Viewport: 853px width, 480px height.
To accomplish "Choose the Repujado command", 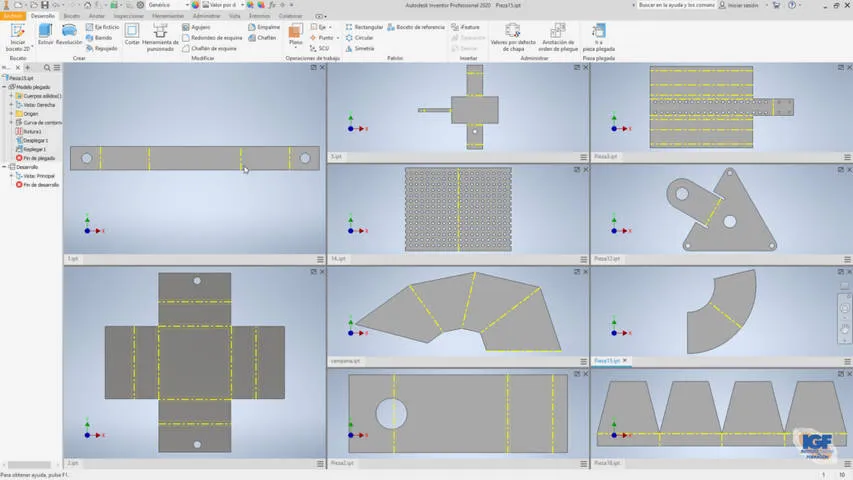I will pyautogui.click(x=101, y=48).
